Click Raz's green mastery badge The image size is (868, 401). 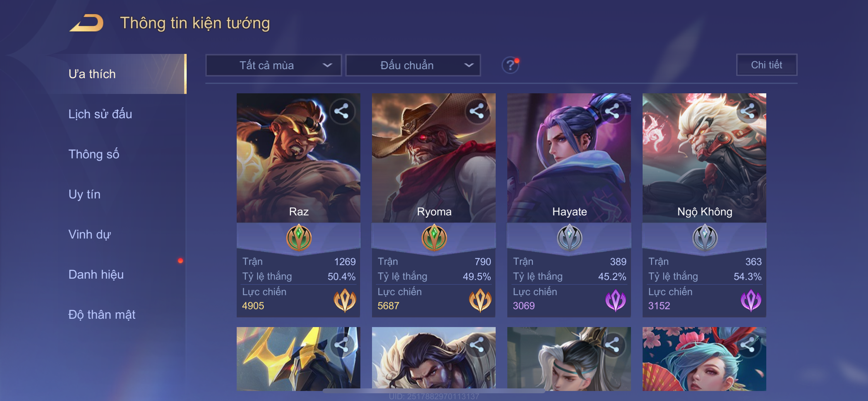(x=299, y=238)
